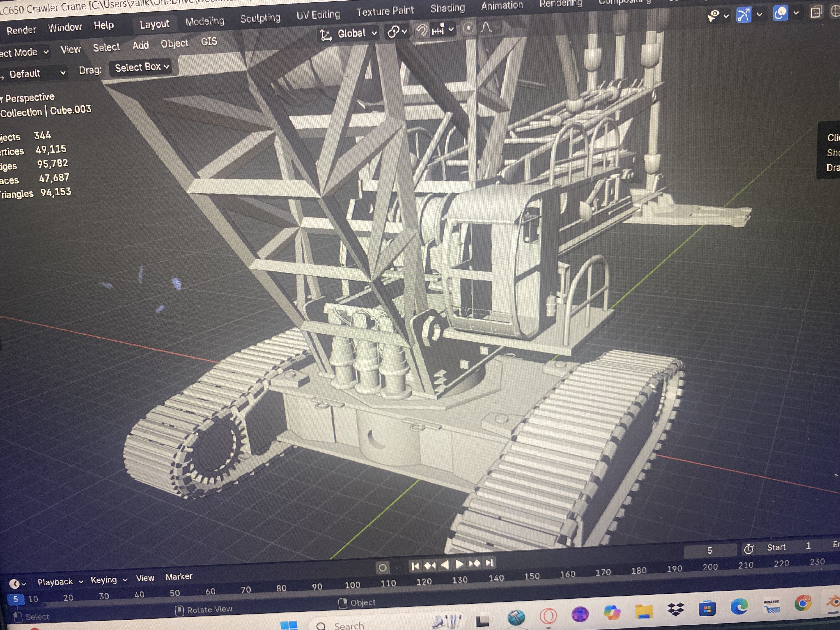Jump to next keyframe
840x630 pixels.
(x=474, y=563)
